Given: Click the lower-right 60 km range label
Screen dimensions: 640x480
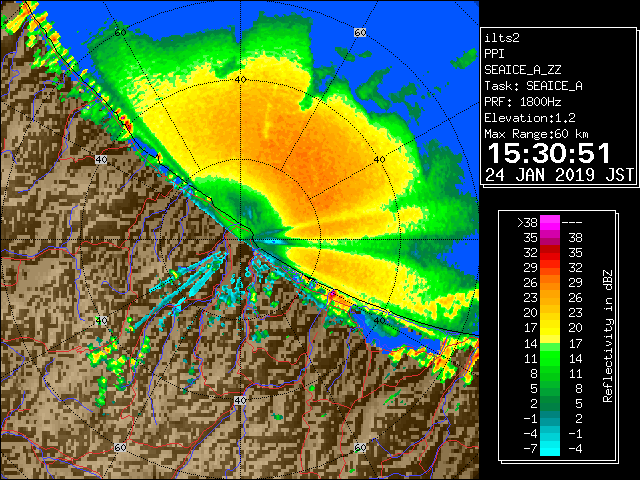Looking at the screenshot, I should 360,447.
